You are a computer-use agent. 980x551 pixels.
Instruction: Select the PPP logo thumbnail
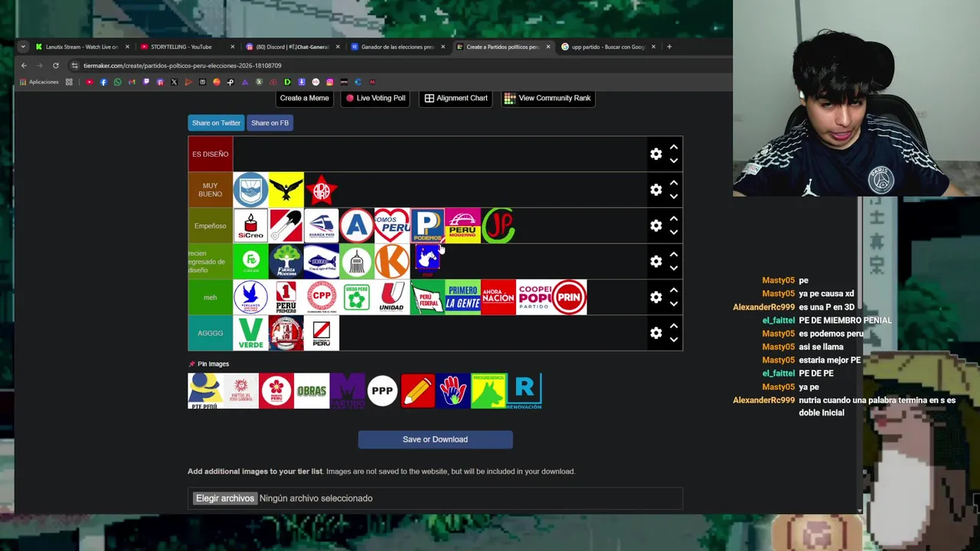pyautogui.click(x=382, y=391)
